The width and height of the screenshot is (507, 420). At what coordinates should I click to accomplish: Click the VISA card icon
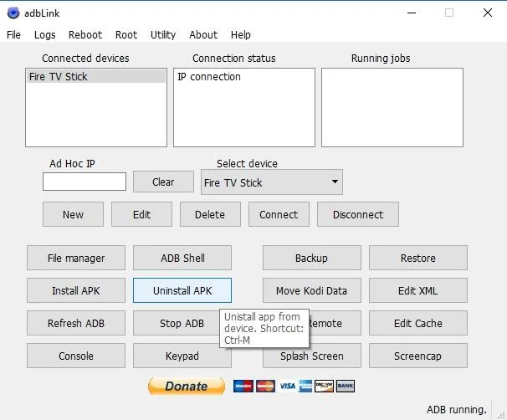288,386
